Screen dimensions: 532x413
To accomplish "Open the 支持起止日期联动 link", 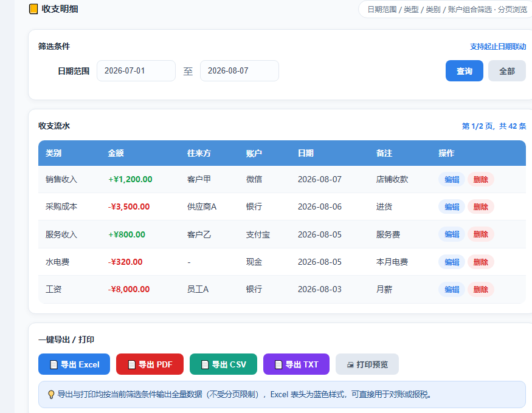I will [x=498, y=47].
